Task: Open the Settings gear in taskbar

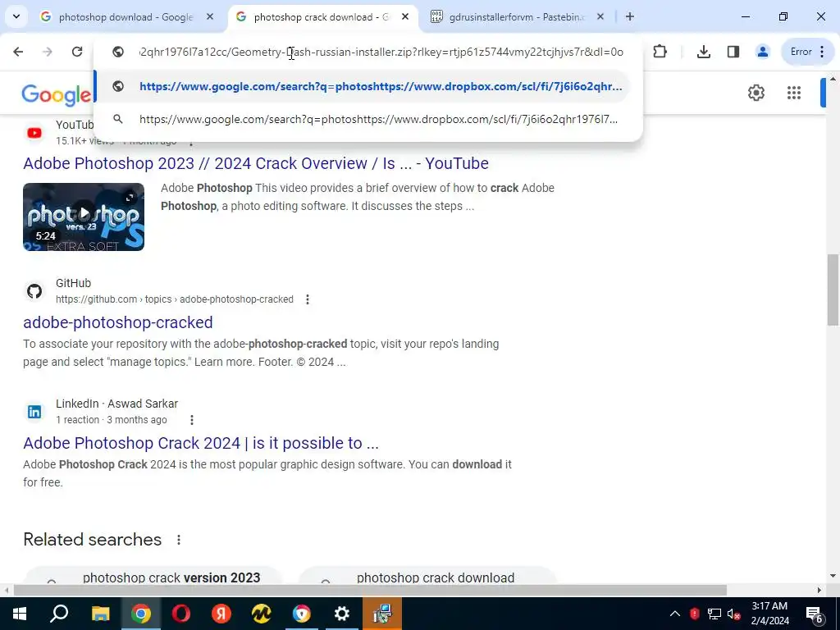Action: [342, 614]
